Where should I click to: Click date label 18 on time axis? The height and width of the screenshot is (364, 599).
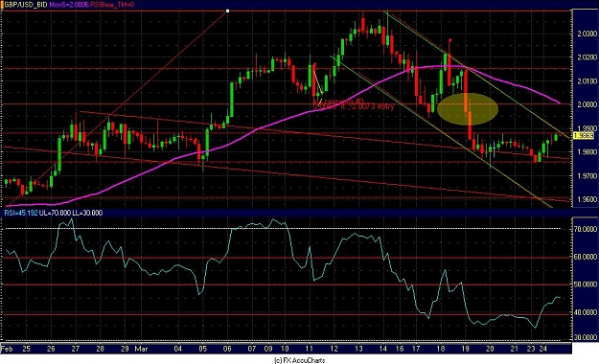point(441,349)
